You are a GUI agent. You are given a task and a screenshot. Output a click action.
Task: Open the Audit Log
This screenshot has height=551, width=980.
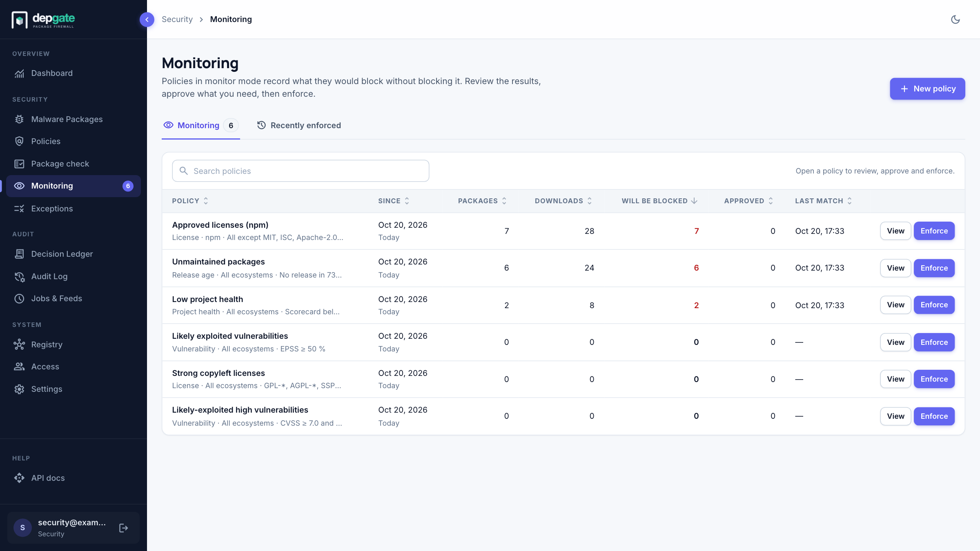click(x=73, y=276)
